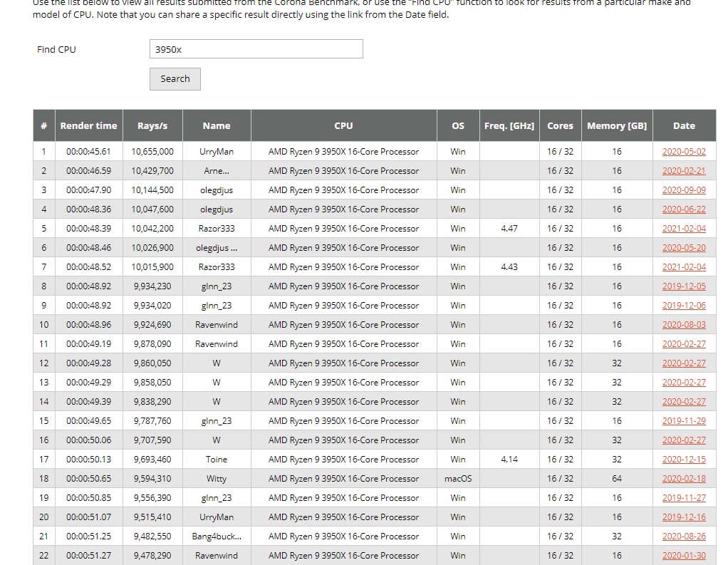
Task: Open result dated 2019-12-05
Action: [x=683, y=286]
